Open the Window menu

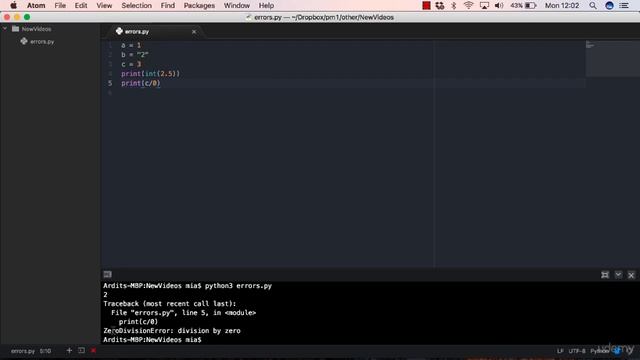coord(237,6)
